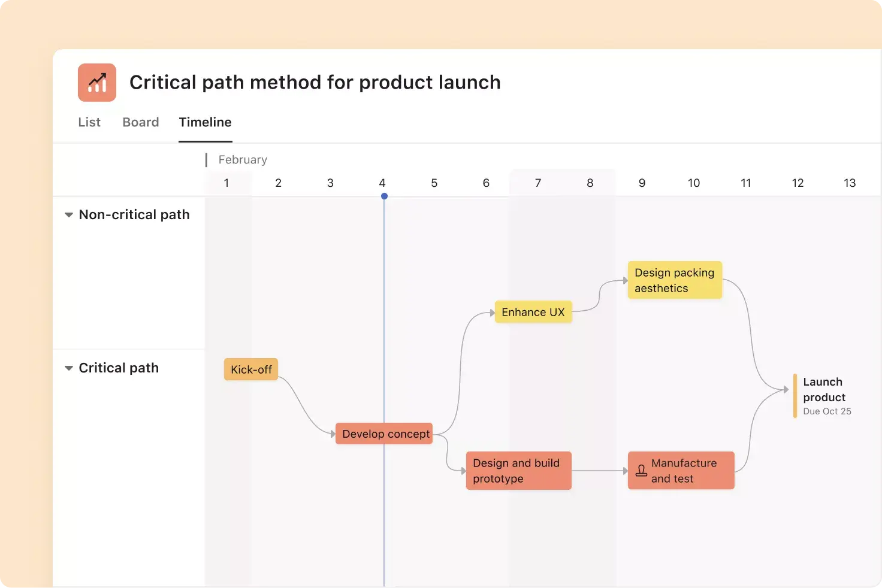
Task: Select the Enhance UX task
Action: click(533, 312)
